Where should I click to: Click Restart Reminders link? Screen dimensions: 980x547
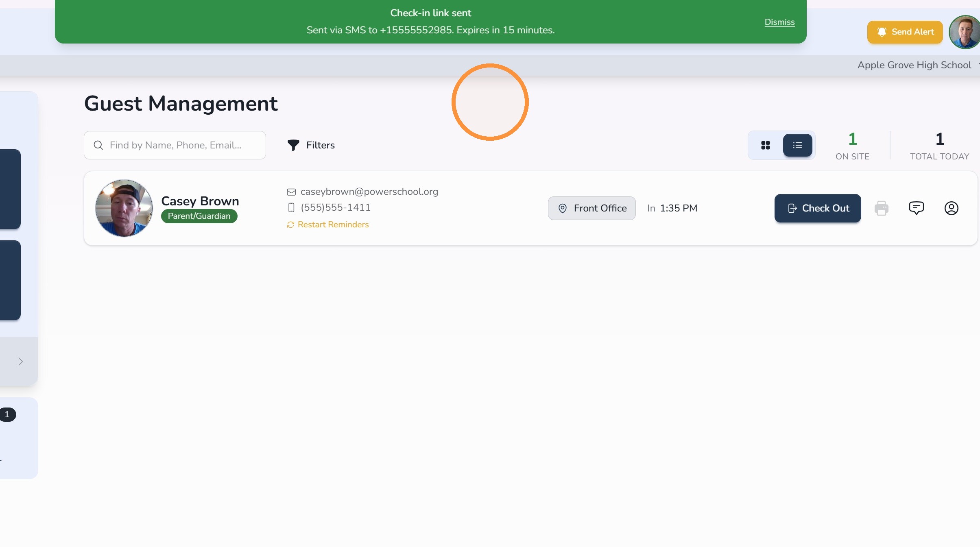tap(328, 224)
